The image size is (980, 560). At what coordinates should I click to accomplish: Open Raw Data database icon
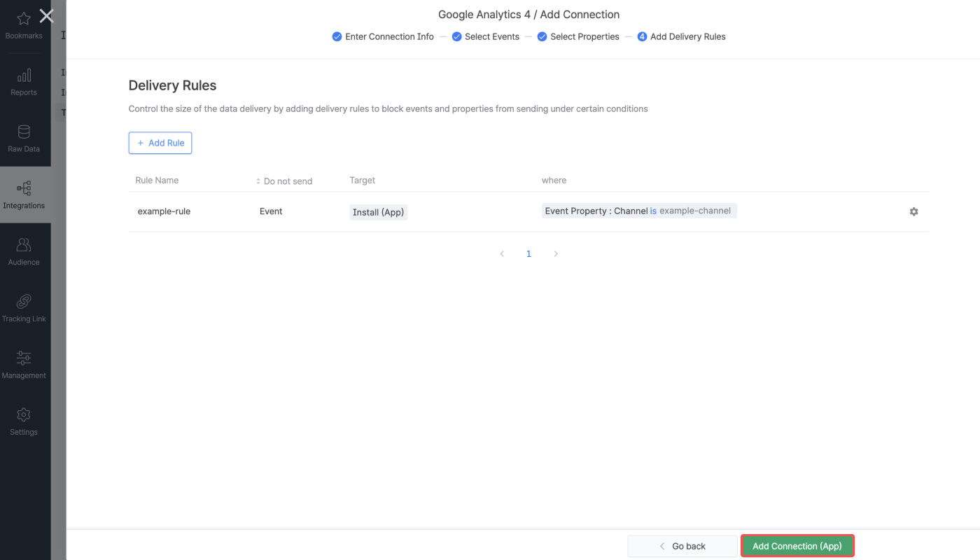click(24, 132)
